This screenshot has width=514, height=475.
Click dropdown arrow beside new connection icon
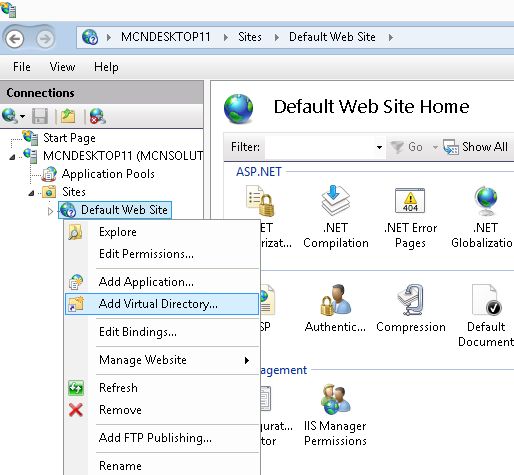(22, 116)
